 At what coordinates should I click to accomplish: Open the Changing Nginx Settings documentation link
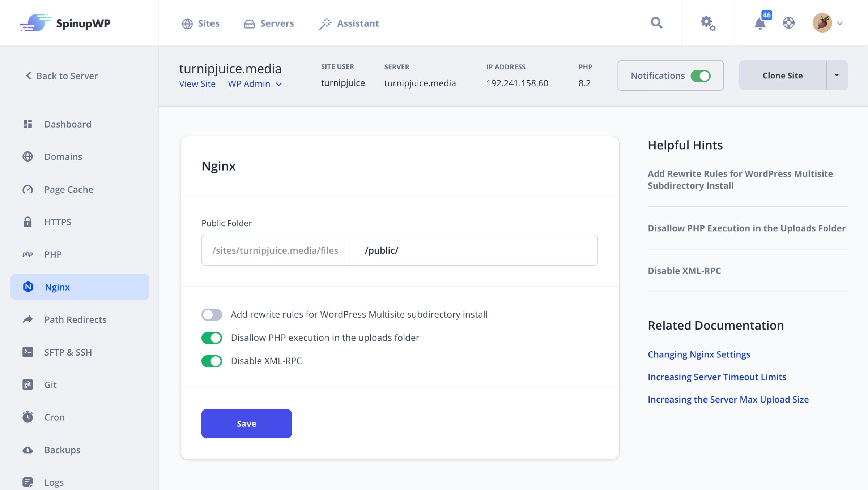pyautogui.click(x=699, y=354)
